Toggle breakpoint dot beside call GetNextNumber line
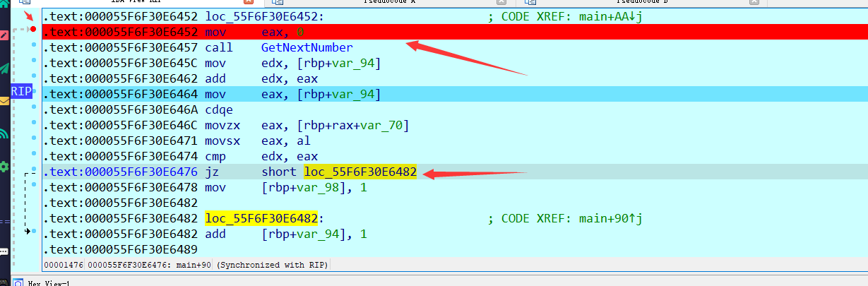Viewport: 868px width, 286px height. [33, 47]
